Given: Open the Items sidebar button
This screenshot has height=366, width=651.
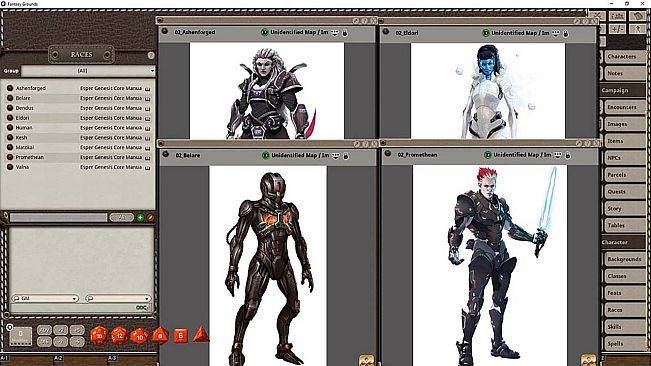Looking at the screenshot, I should (624, 141).
